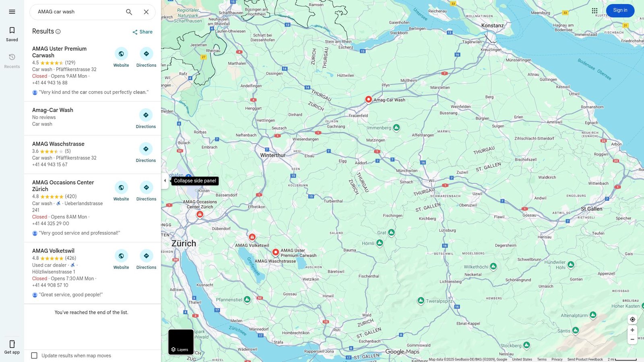Zoom in using the plus control
Image resolution: width=644 pixels, height=362 pixels.
(x=632, y=330)
